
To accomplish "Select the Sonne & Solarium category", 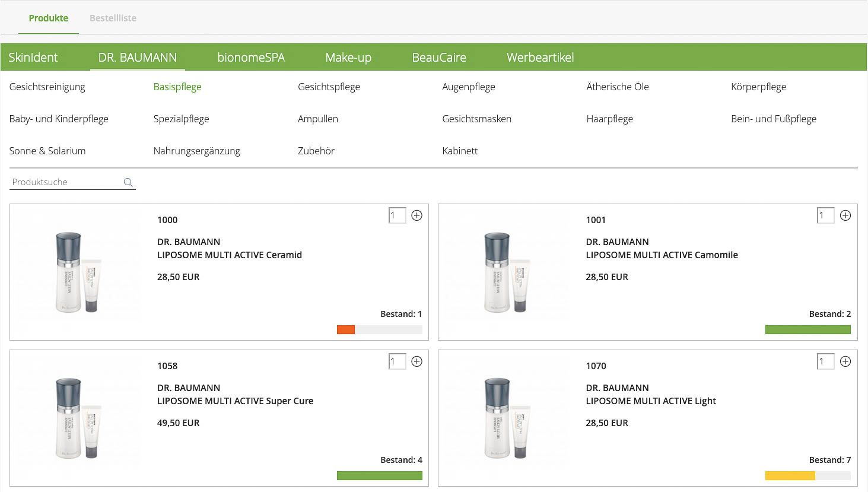I will pos(47,151).
